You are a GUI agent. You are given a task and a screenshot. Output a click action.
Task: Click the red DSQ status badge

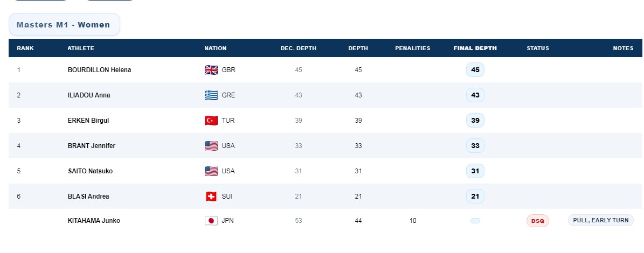[x=538, y=221]
